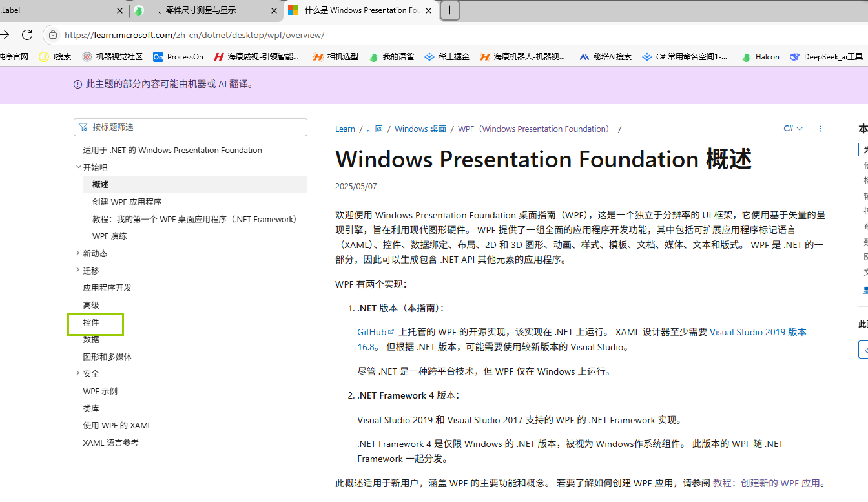Expand the 迁移 tree section
868x502 pixels.
[x=78, y=270]
